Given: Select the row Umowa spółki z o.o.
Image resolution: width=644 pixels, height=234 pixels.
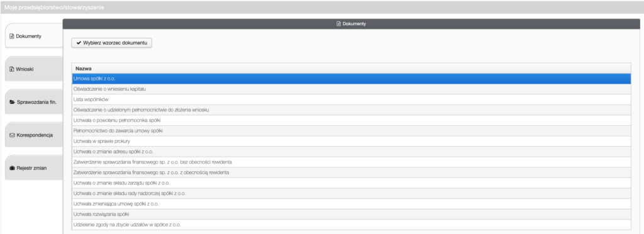Looking at the screenshot, I should (351, 79).
